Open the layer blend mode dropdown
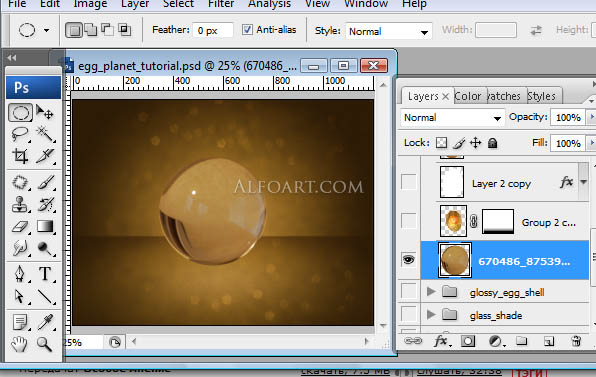The height and width of the screenshot is (377, 596). tap(452, 118)
